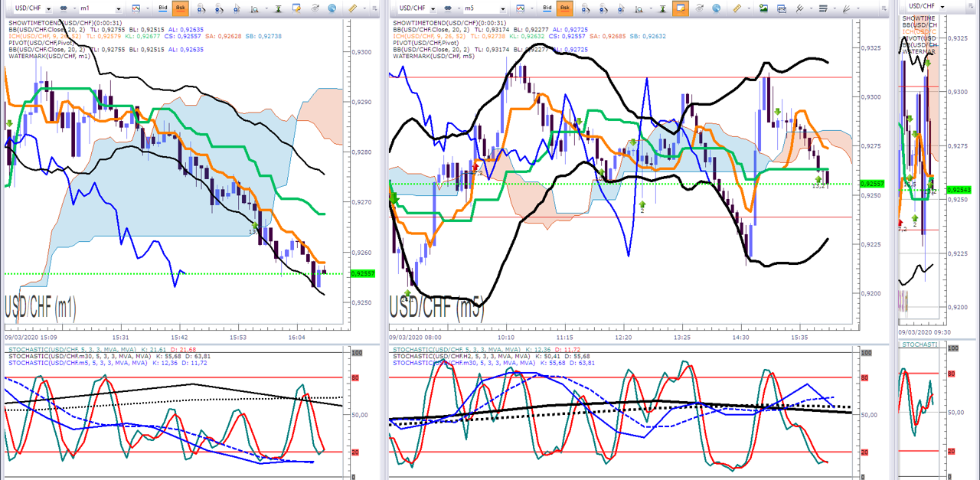Expand ruler tool arrow in m1 toolbar
The image size is (980, 480).
[364, 8]
